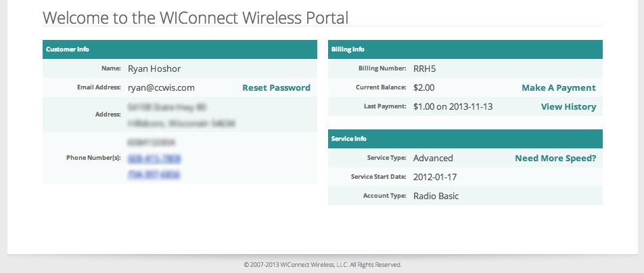Viewport: 644px width, 273px height.
Task: Click the Service Info section header
Action: click(349, 139)
